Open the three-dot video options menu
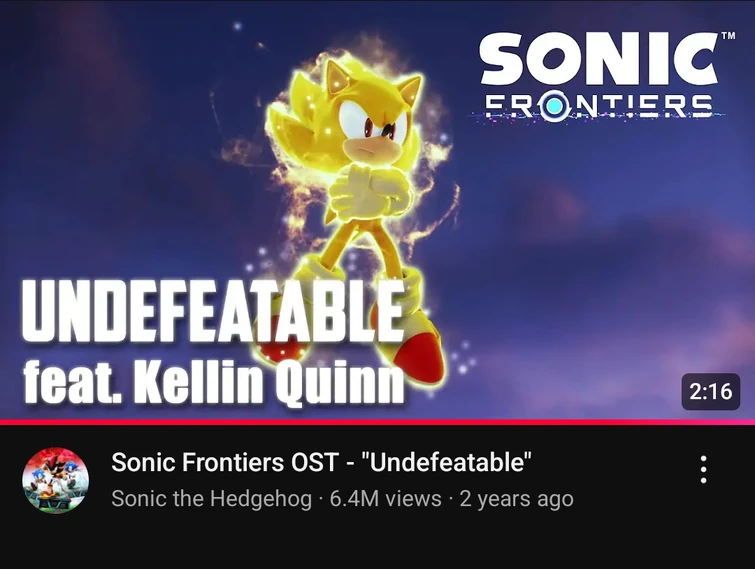The image size is (755, 569). [703, 469]
